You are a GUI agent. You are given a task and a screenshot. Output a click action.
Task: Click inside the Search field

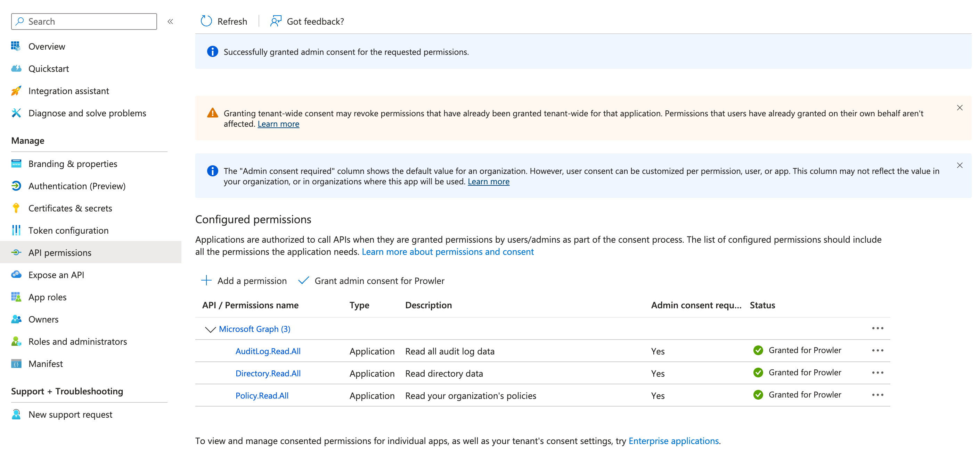point(84,21)
